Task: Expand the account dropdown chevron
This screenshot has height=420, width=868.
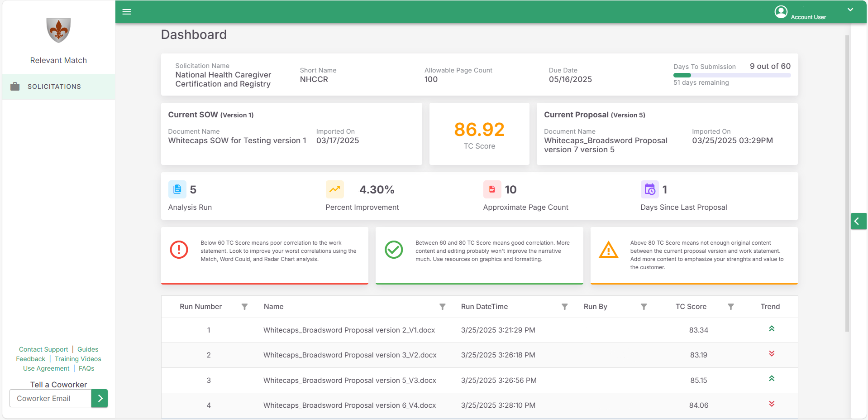Action: [x=850, y=10]
